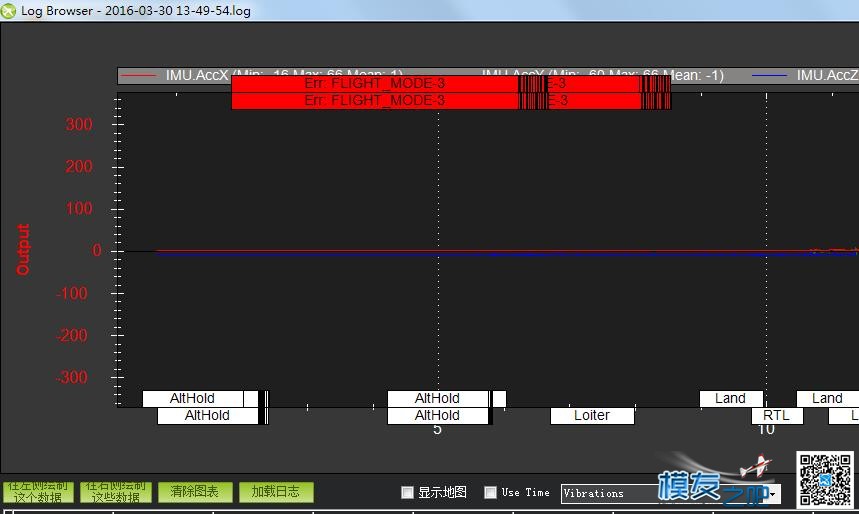Enable the 显示地图 checkbox
The image size is (859, 514).
tap(407, 492)
